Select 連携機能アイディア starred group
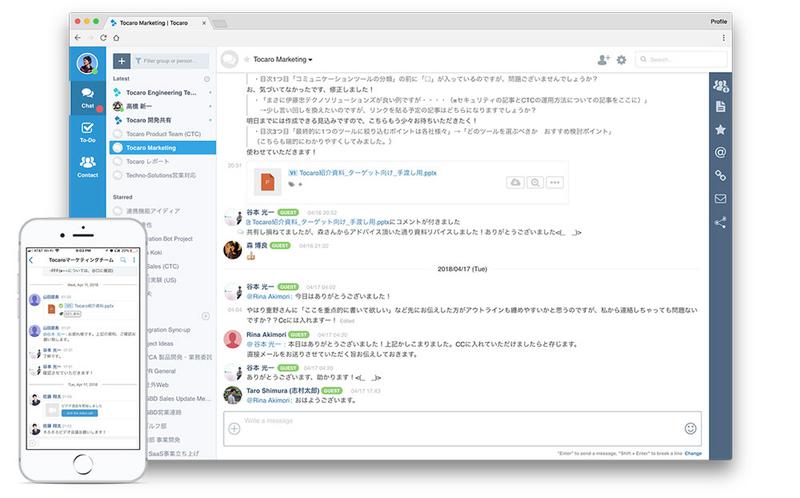The width and height of the screenshot is (800, 498). (x=162, y=211)
